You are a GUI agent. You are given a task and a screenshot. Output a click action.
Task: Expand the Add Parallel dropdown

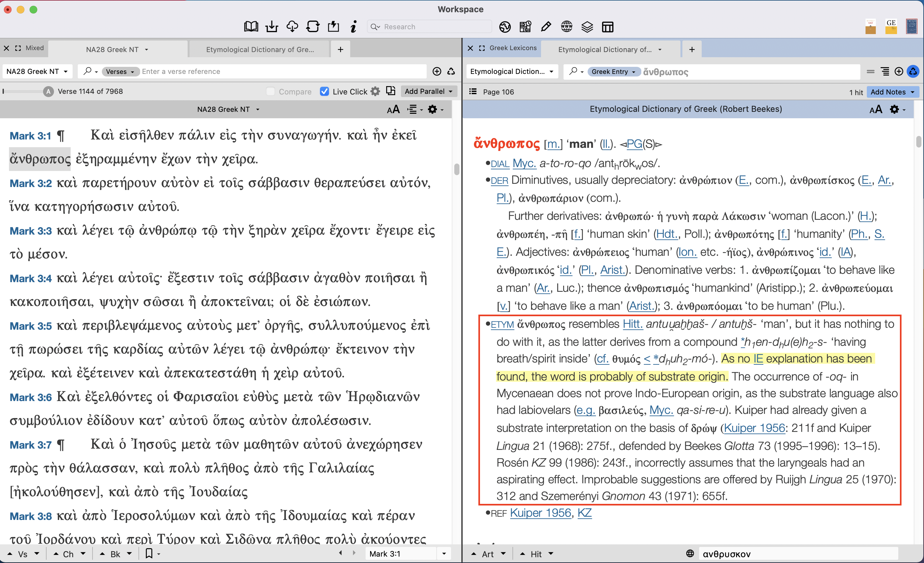click(429, 91)
